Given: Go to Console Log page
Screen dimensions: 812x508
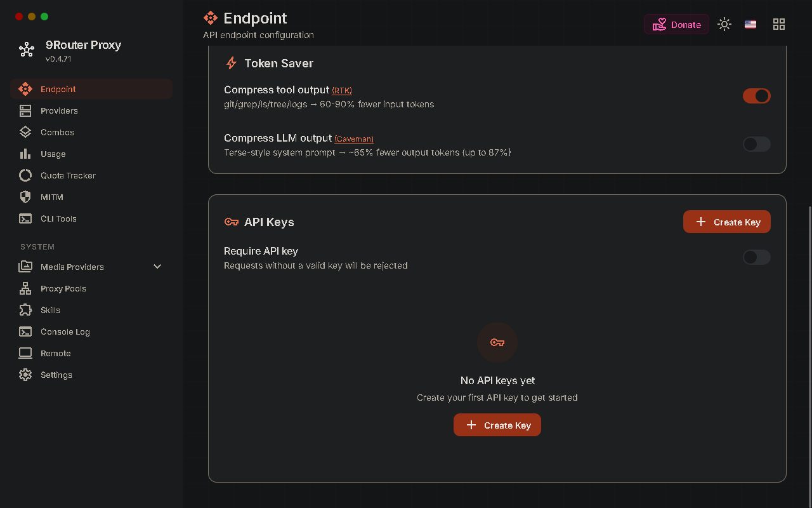Looking at the screenshot, I should tap(91, 331).
